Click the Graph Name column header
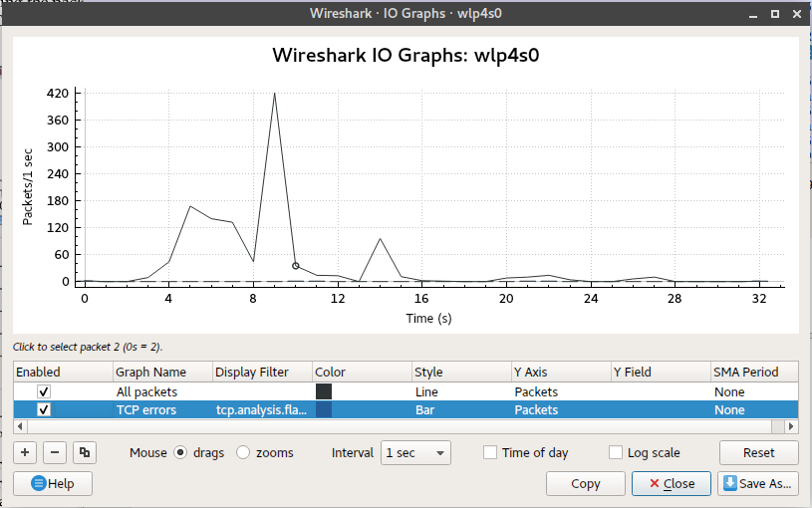Image resolution: width=812 pixels, height=508 pixels. pos(160,372)
